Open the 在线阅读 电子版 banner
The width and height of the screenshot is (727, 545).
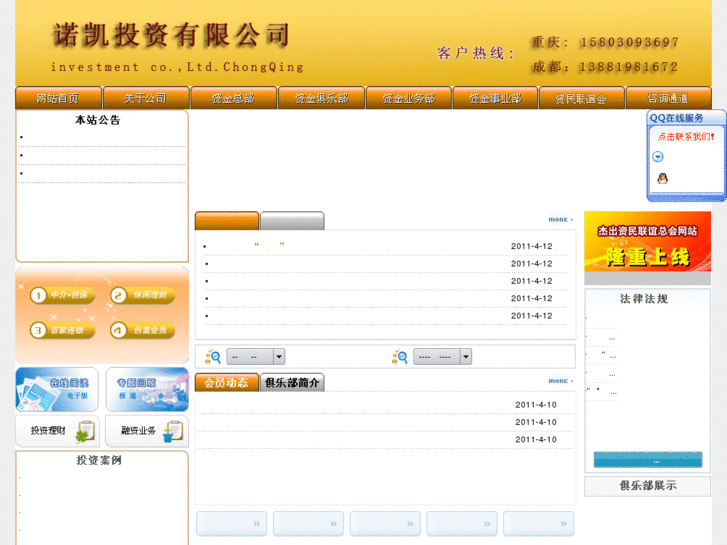57,390
